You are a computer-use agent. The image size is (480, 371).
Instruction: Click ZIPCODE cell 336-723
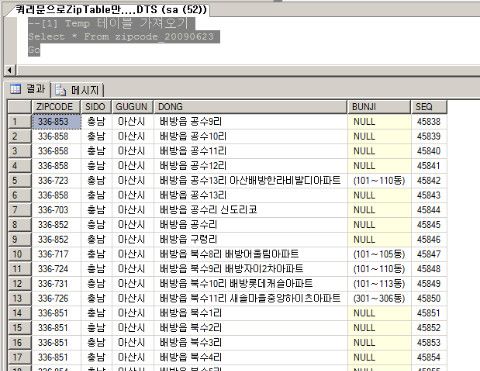point(56,181)
